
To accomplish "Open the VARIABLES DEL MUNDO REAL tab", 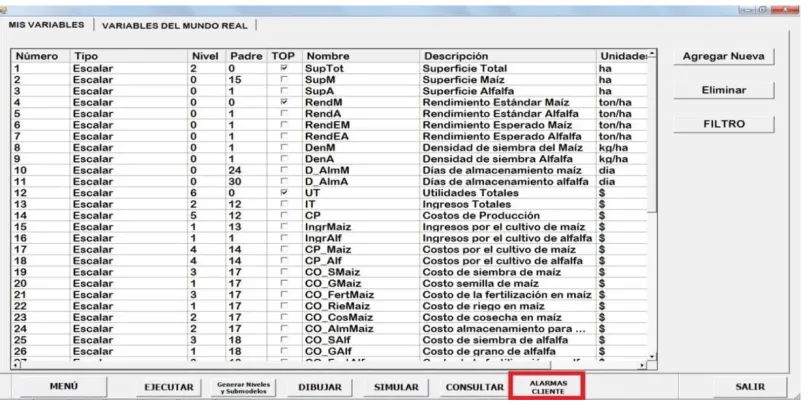I will [175, 26].
